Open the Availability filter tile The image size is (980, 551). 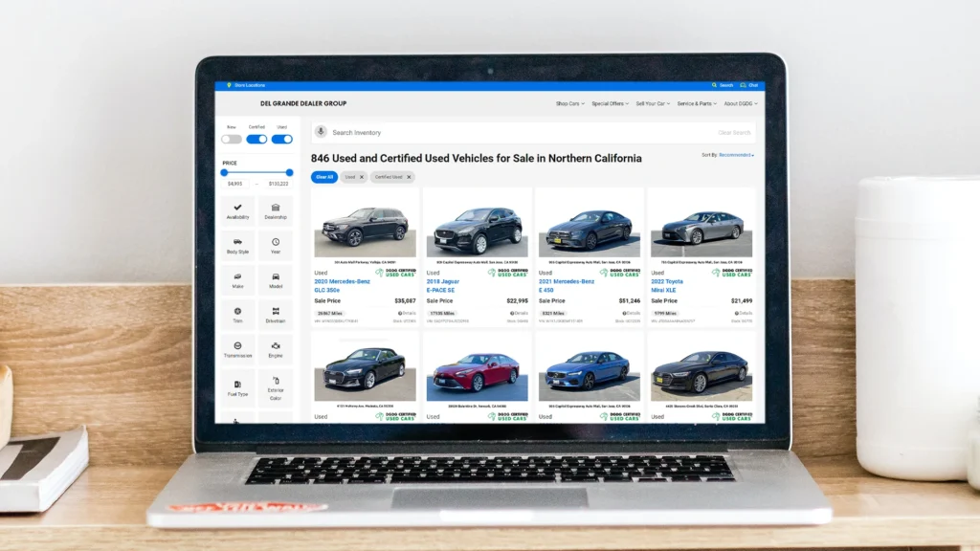(x=237, y=211)
